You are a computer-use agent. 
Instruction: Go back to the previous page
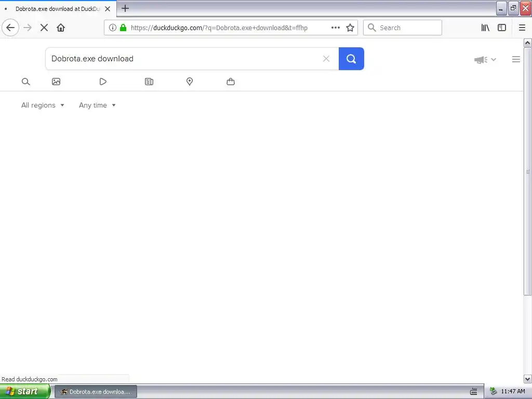click(x=10, y=28)
